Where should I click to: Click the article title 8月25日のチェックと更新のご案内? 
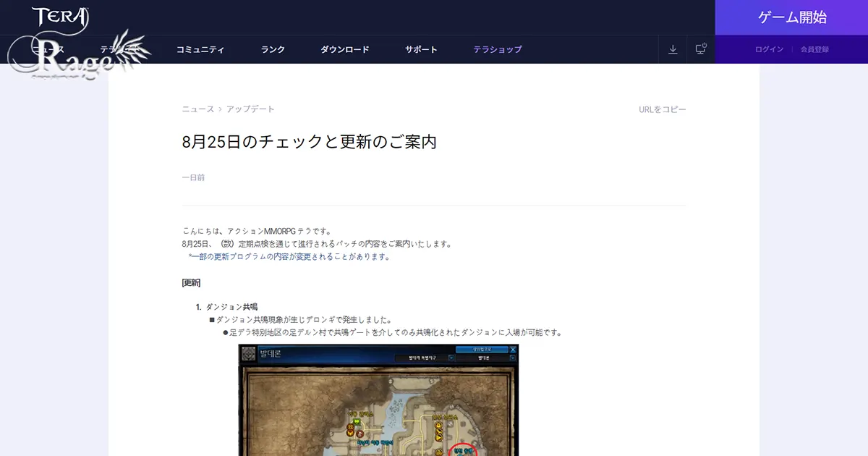[310, 142]
